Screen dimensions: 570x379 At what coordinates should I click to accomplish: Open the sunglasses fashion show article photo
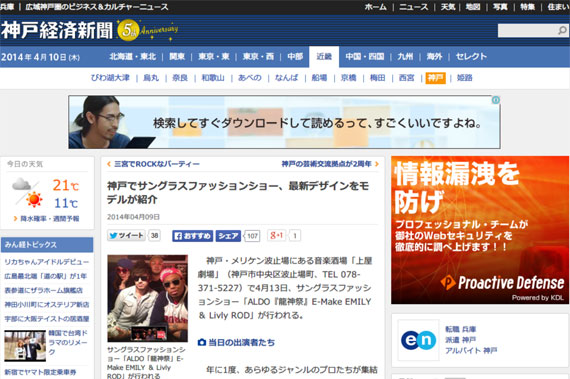[148, 298]
